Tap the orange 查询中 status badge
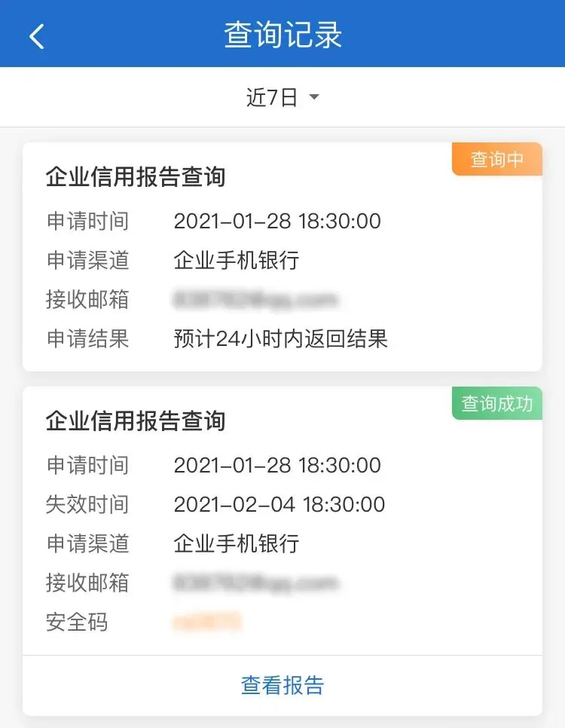Viewport: 565px width, 728px height. click(x=496, y=159)
